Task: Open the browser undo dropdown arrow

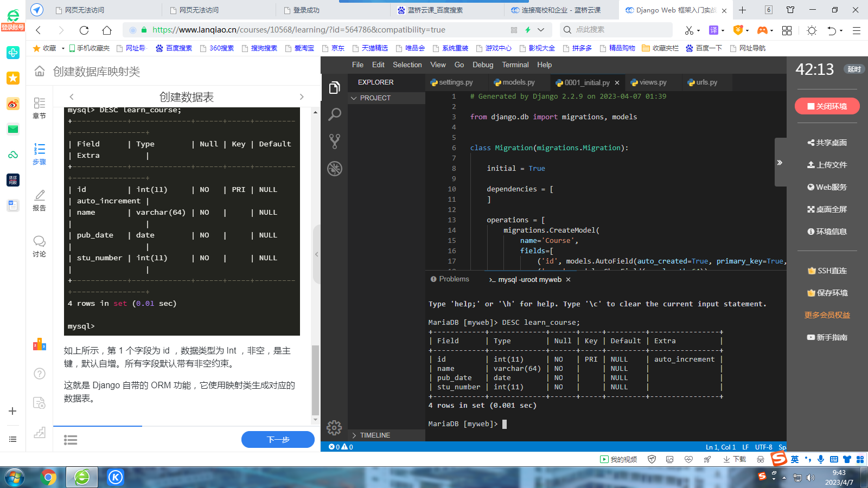Action: [x=841, y=31]
